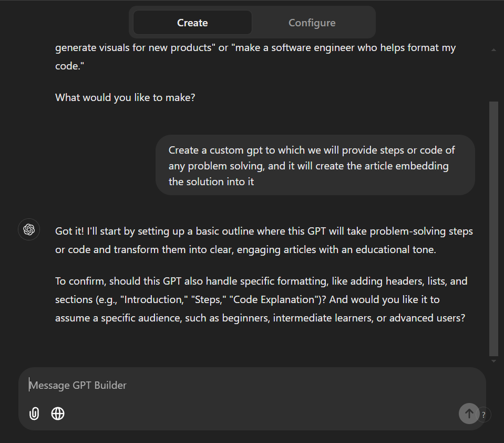This screenshot has height=443, width=504.
Task: Click the scrollbar down arrow
Action: tap(493, 361)
